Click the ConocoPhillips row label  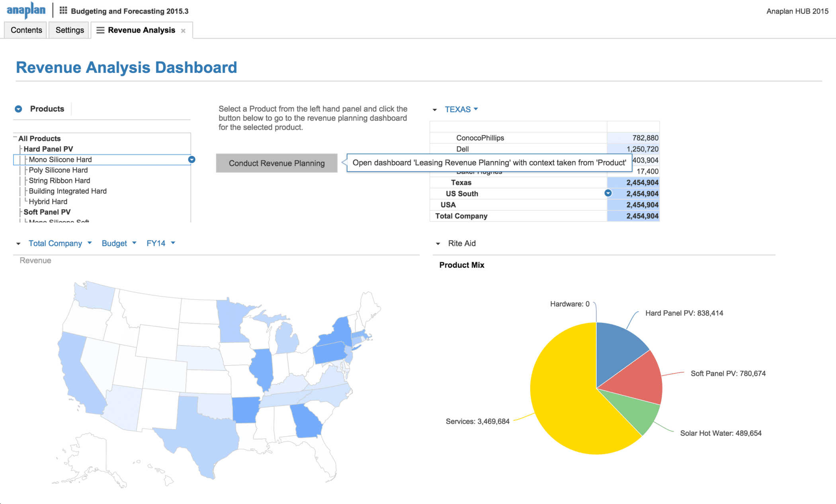point(480,138)
